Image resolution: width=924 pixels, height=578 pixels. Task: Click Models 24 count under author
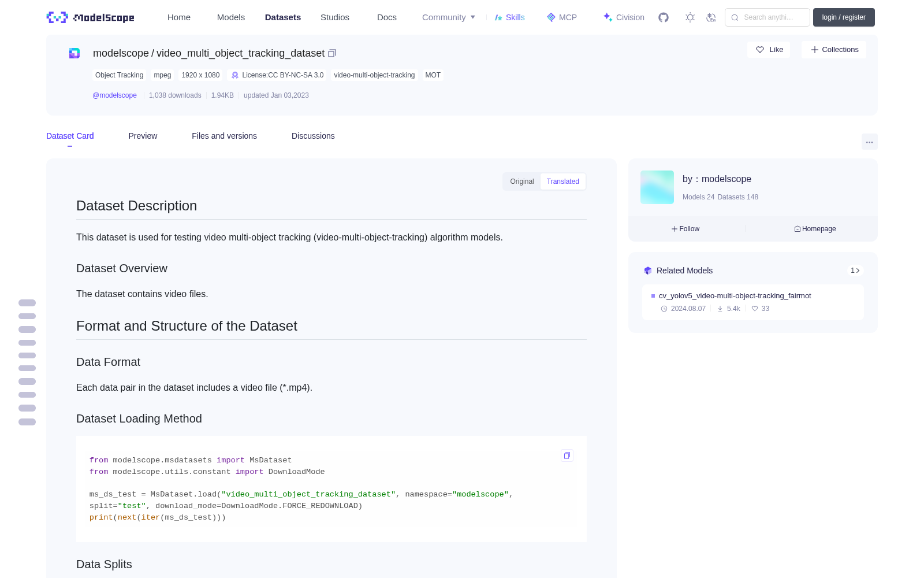pos(698,197)
